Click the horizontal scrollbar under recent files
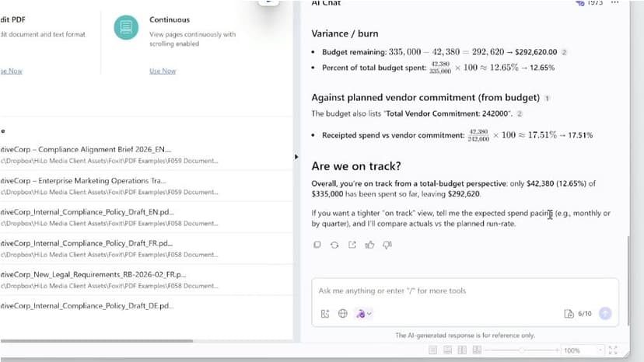Viewport: 644px width, 362px height. [x=96, y=341]
